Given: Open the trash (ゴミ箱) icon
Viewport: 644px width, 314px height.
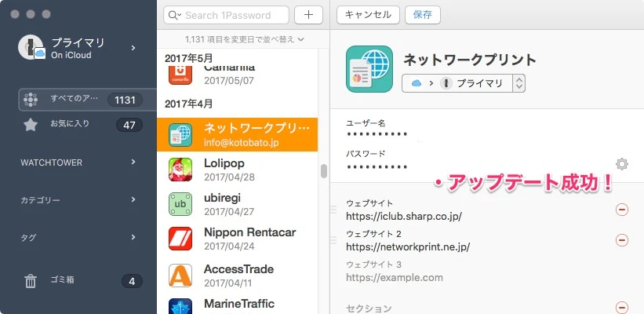Looking at the screenshot, I should click(x=31, y=281).
